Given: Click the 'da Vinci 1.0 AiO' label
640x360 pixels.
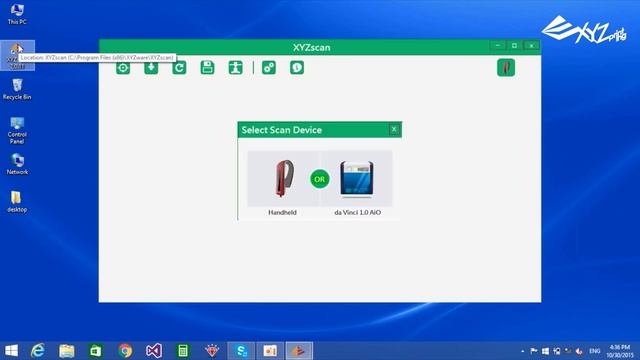Looking at the screenshot, I should tap(358, 212).
